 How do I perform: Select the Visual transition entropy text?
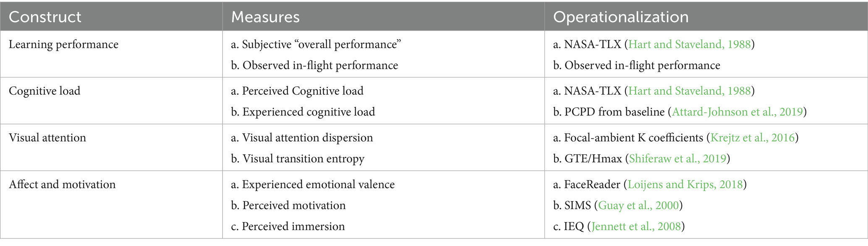[303, 158]
